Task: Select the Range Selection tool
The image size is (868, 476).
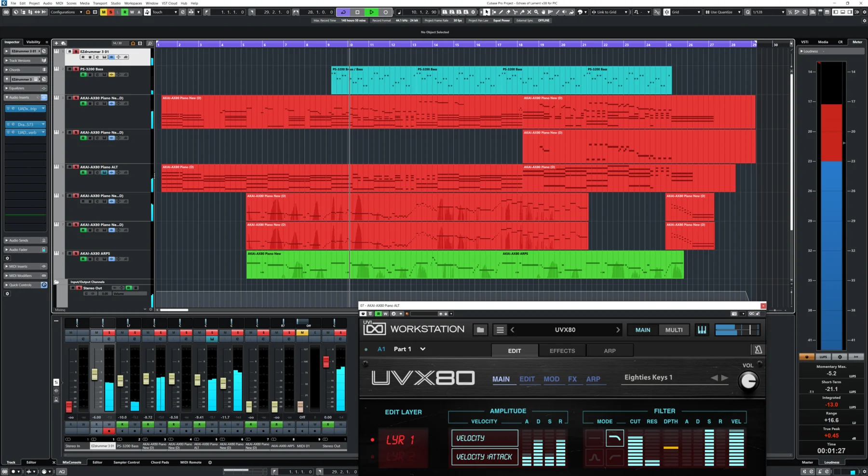Action: tap(494, 12)
